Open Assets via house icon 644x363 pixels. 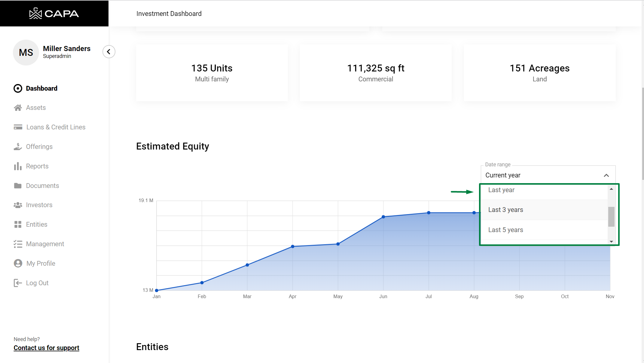[x=18, y=108]
